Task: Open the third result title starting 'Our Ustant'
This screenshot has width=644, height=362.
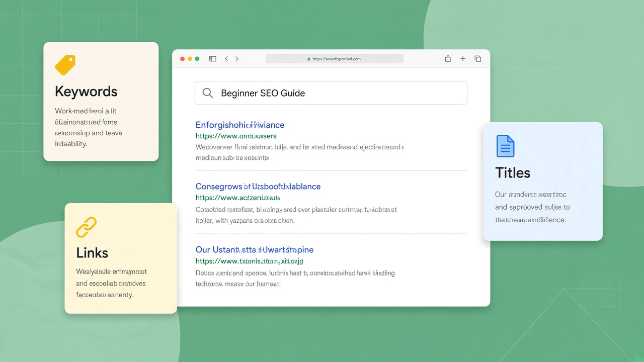Action: tap(255, 249)
